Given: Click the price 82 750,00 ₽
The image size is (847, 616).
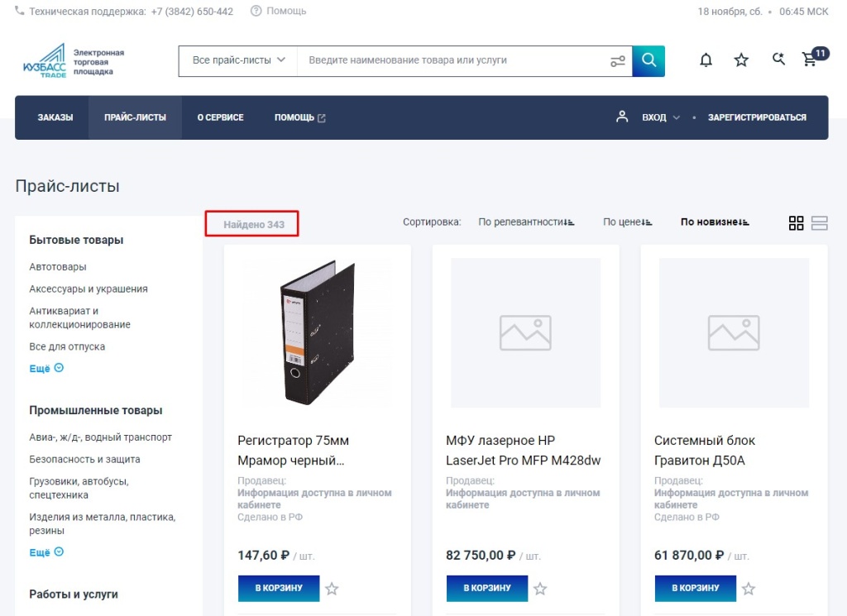Looking at the screenshot, I should click(x=481, y=555).
